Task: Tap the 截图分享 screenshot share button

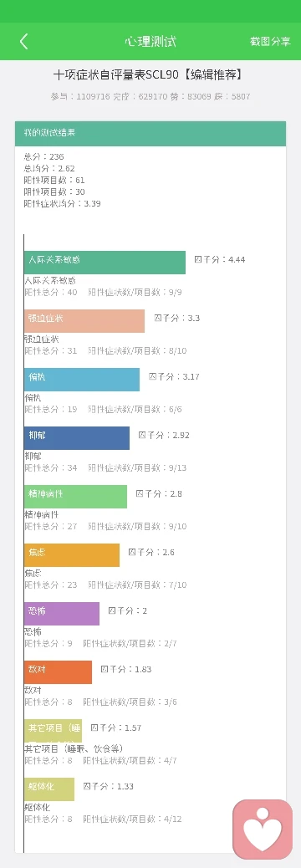Action: [270, 42]
